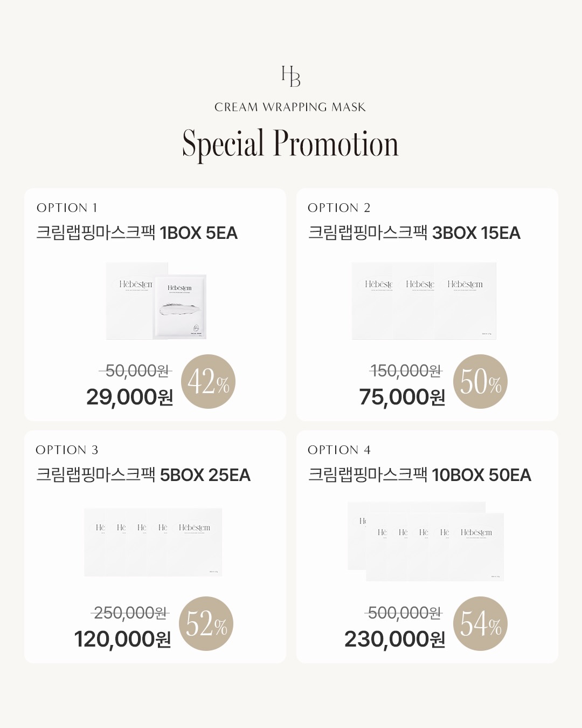Screen dimensions: 582x728
Task: Click the 29,000원 sale price
Action: [129, 397]
